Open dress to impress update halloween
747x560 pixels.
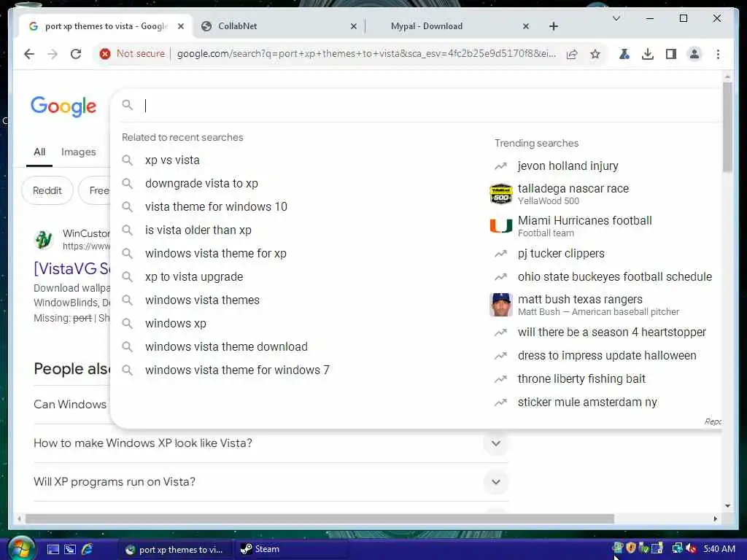(607, 356)
